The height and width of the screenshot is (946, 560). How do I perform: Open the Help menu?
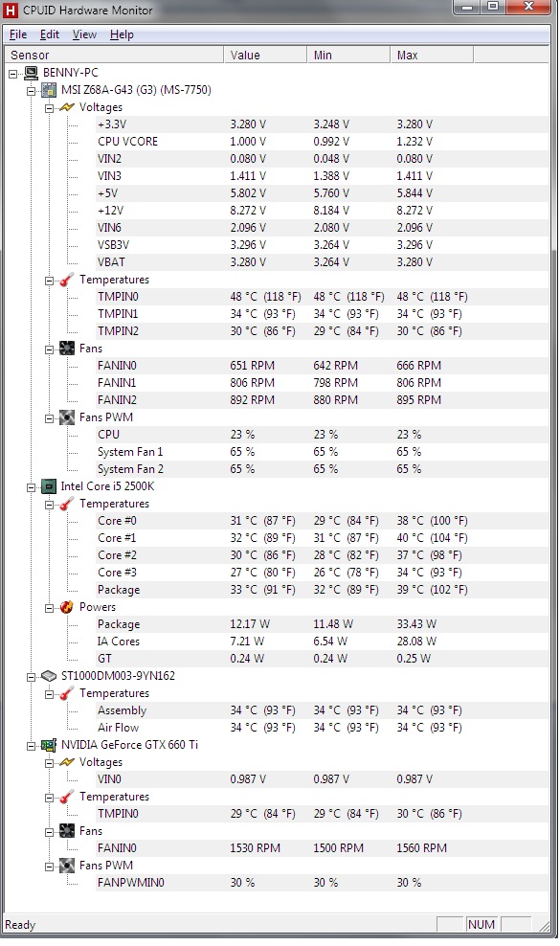(122, 34)
